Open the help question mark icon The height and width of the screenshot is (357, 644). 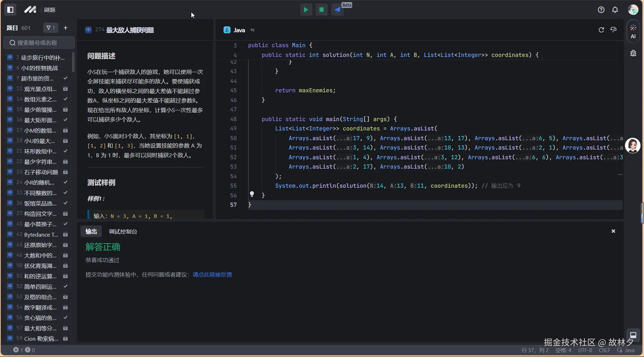click(601, 10)
